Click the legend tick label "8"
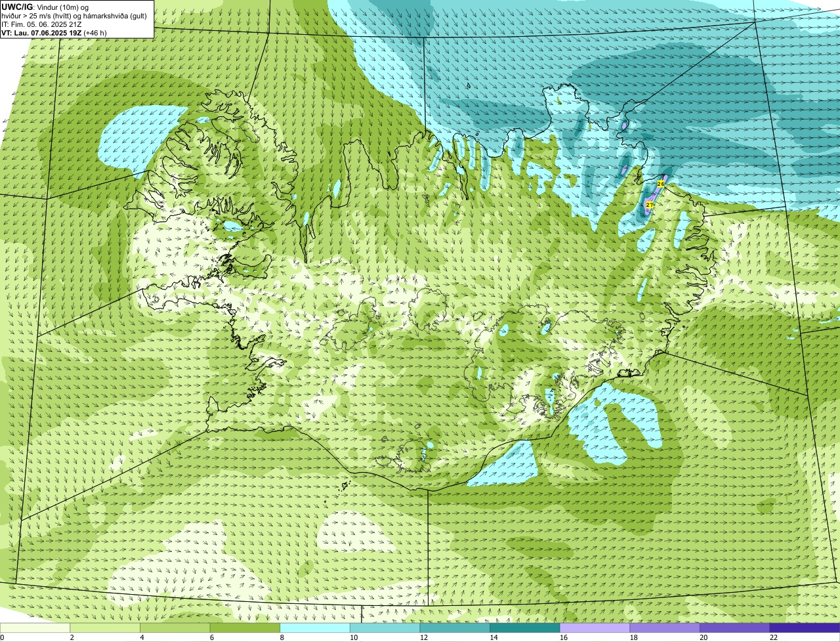Viewport: 840px width, 642px height. (282, 637)
